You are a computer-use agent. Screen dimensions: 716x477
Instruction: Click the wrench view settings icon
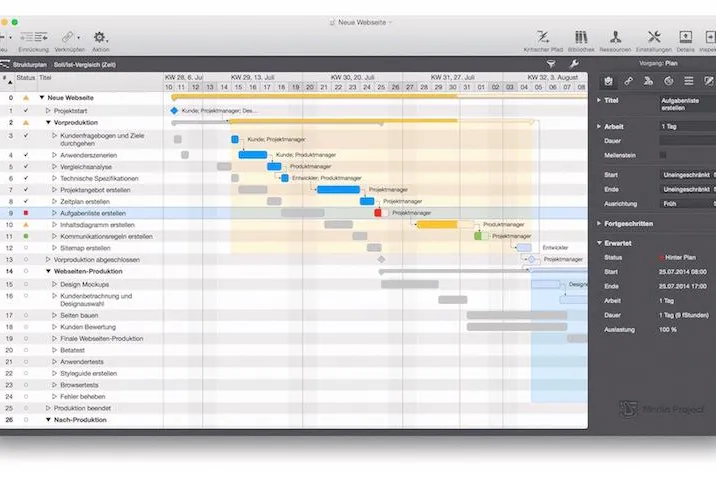(x=574, y=64)
